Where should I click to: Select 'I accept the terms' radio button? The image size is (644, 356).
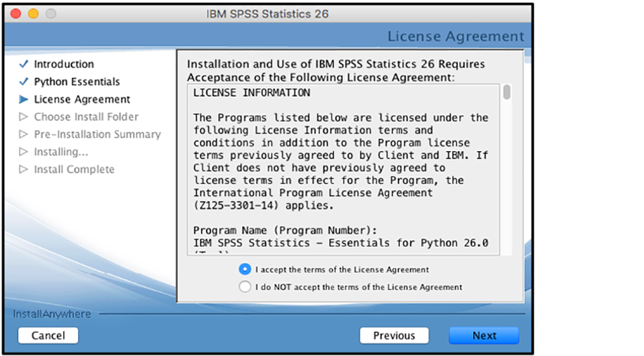coord(245,269)
